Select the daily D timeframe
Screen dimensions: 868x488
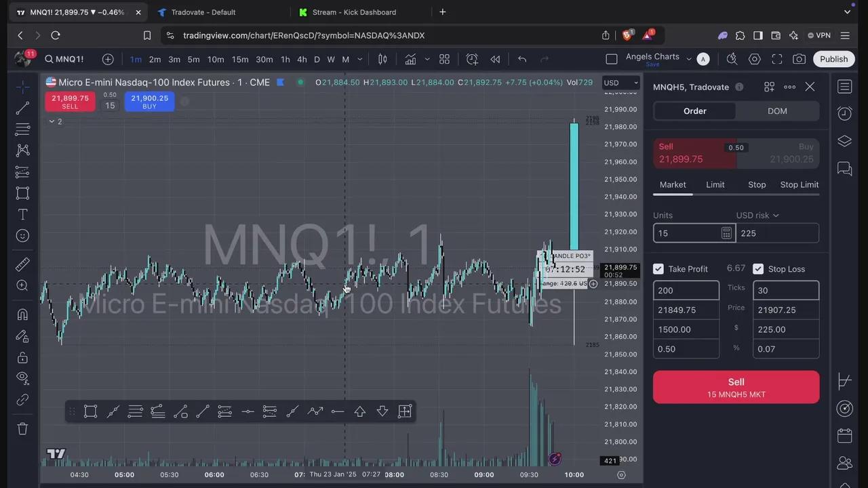click(317, 59)
